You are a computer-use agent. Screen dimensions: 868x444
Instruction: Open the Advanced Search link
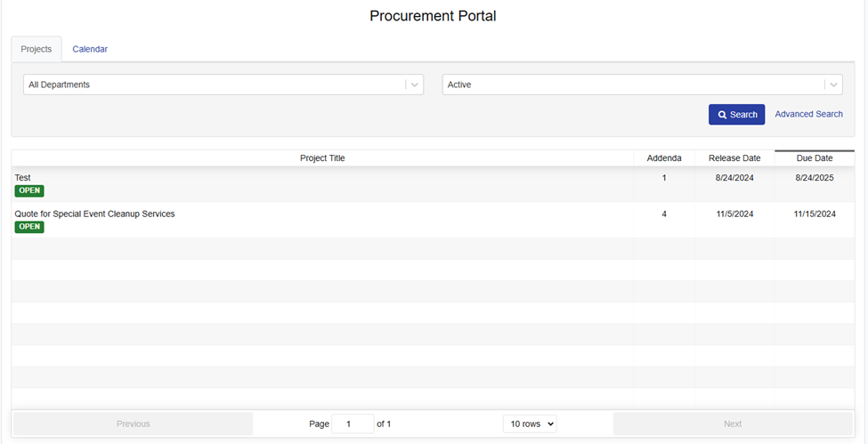coord(808,114)
